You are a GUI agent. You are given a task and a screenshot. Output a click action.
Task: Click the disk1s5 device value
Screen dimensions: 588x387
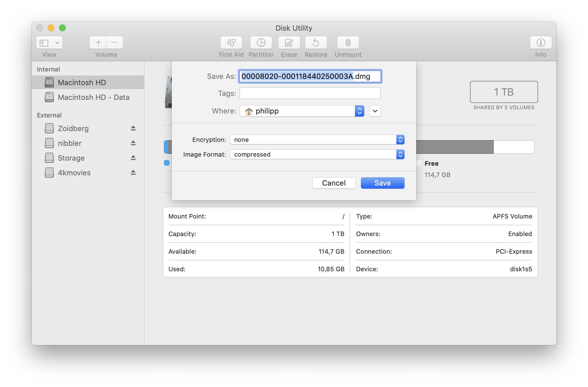coord(521,269)
